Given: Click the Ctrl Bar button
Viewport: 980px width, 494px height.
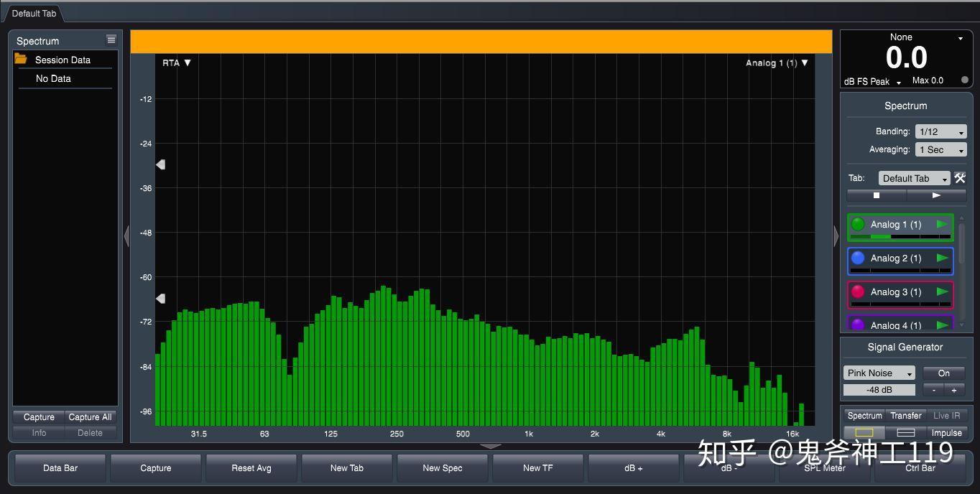Looking at the screenshot, I should tap(920, 468).
